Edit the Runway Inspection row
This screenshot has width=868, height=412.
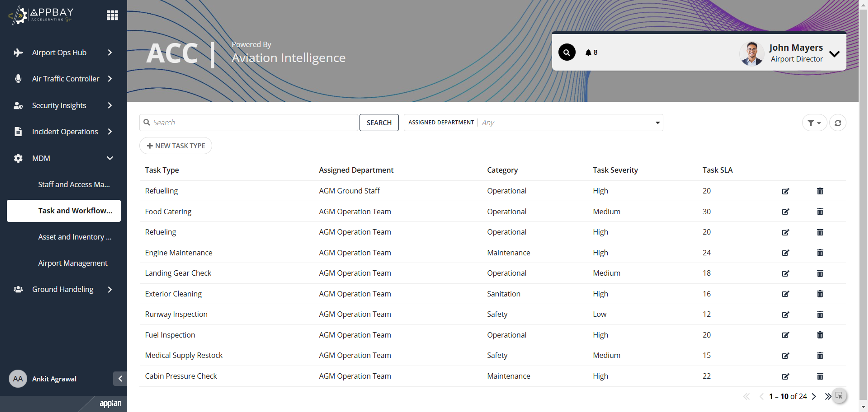click(x=785, y=314)
